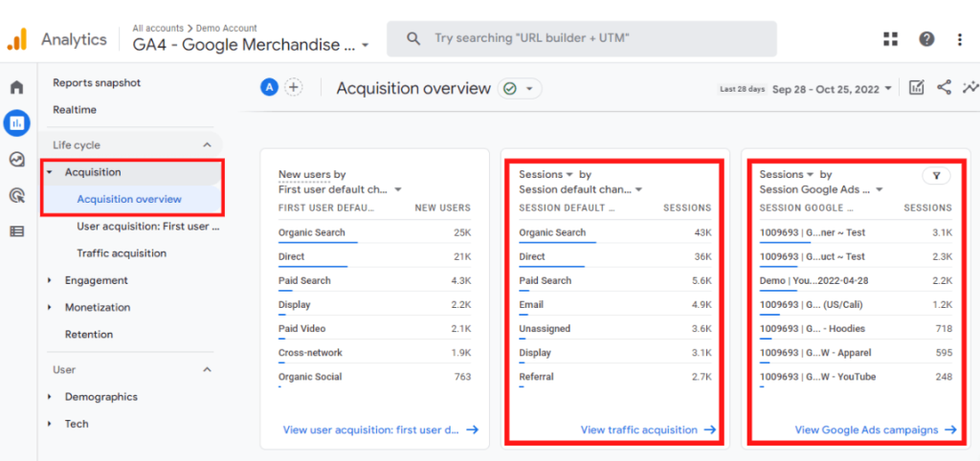Open the Configure table icon in left rail
This screenshot has width=980, height=461.
pyautogui.click(x=16, y=230)
